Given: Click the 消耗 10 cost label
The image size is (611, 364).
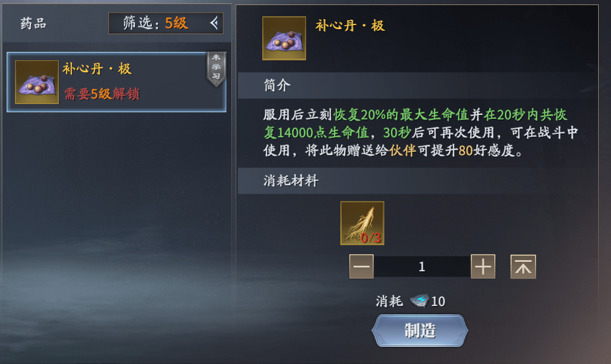Looking at the screenshot, I should (x=410, y=301).
